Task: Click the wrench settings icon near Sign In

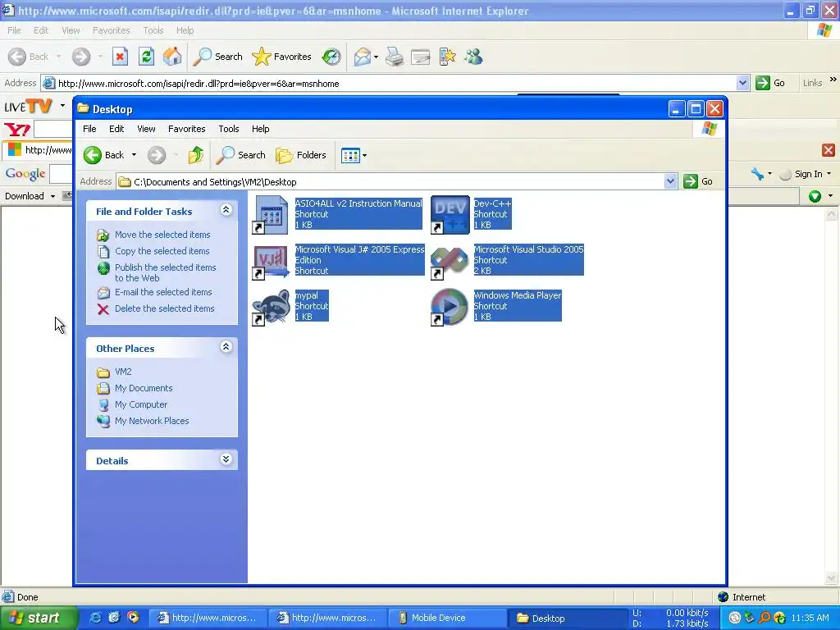Action: 757,174
